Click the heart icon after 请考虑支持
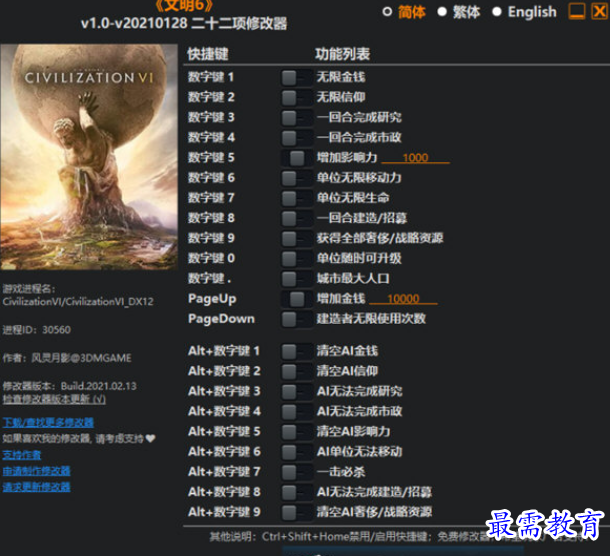This screenshot has height=556, width=610. (x=151, y=438)
